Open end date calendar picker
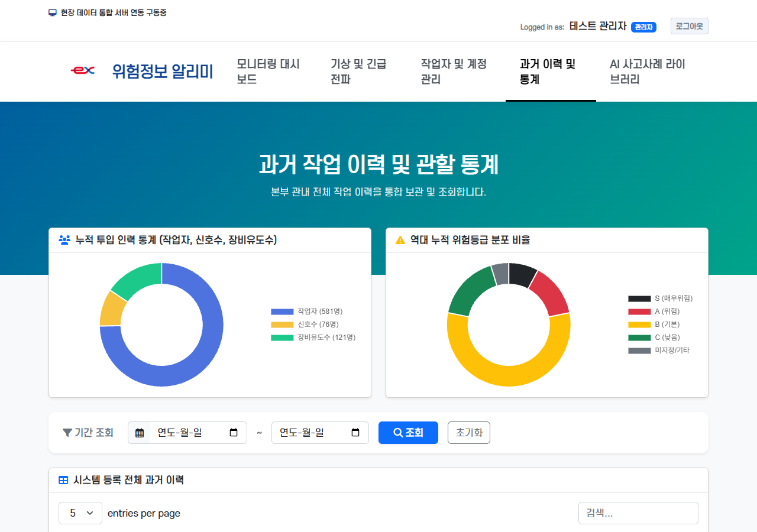The width and height of the screenshot is (757, 532). (x=355, y=433)
